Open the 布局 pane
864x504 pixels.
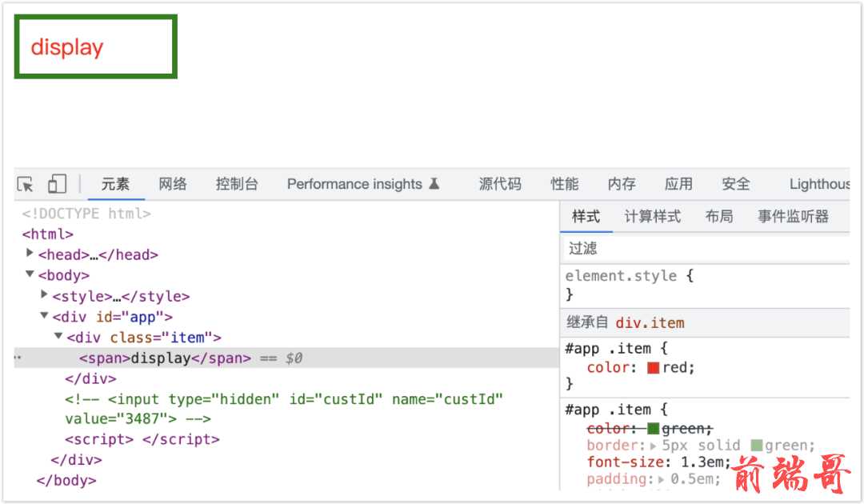[719, 217]
